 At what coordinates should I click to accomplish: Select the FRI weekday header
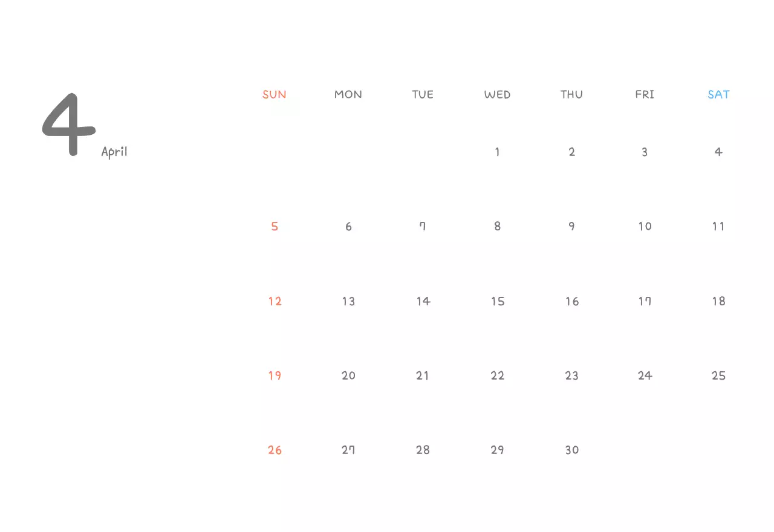coord(645,94)
